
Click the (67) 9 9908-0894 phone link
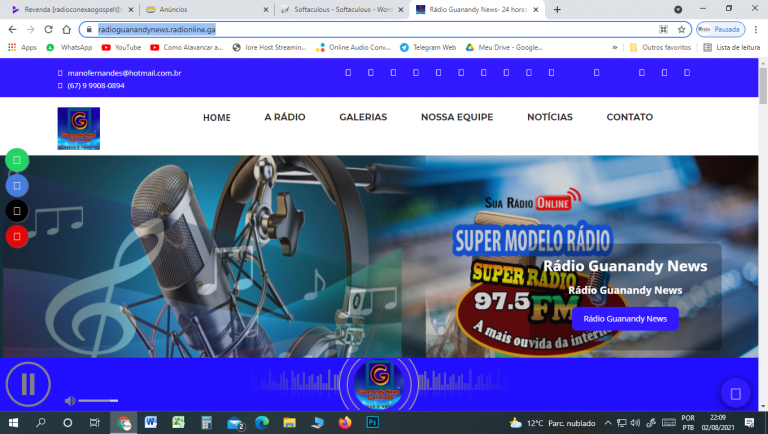click(x=96, y=85)
